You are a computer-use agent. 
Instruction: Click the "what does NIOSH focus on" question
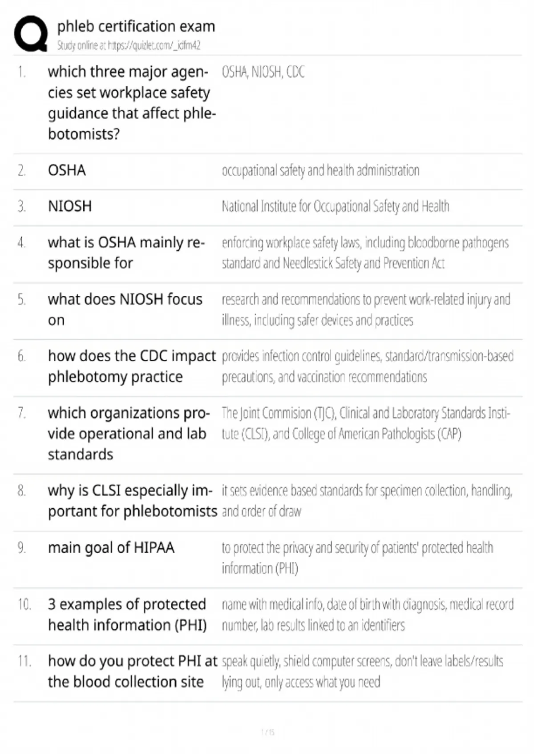click(125, 310)
